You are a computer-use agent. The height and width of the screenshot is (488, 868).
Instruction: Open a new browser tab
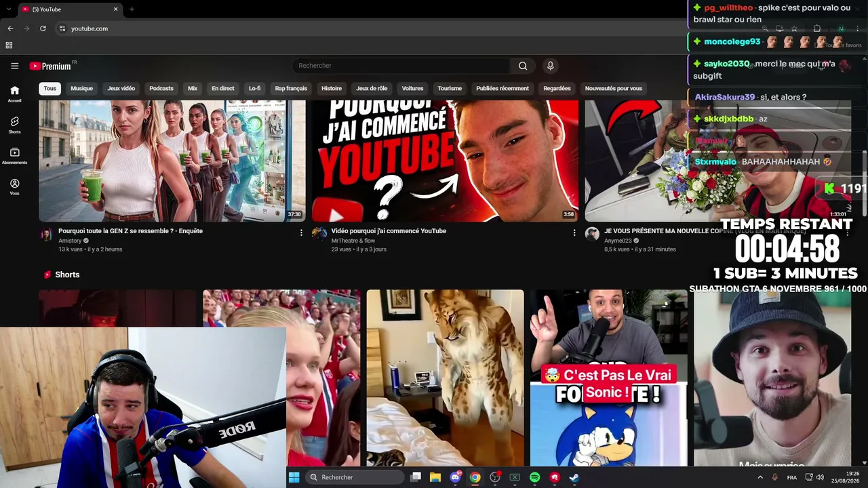coord(132,9)
